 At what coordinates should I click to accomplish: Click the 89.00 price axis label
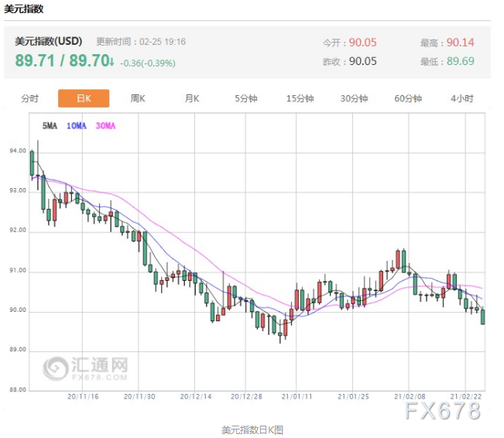18,349
